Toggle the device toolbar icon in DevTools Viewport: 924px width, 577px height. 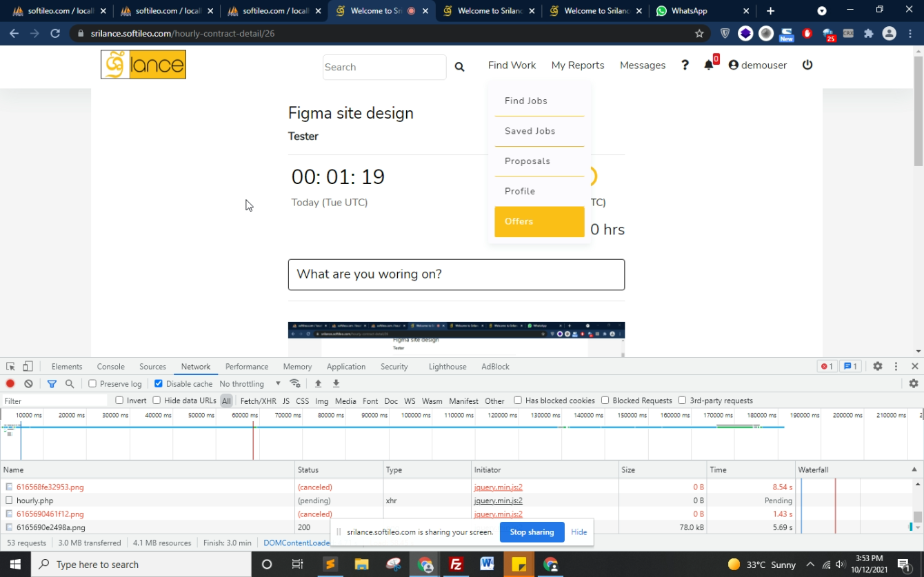click(28, 367)
